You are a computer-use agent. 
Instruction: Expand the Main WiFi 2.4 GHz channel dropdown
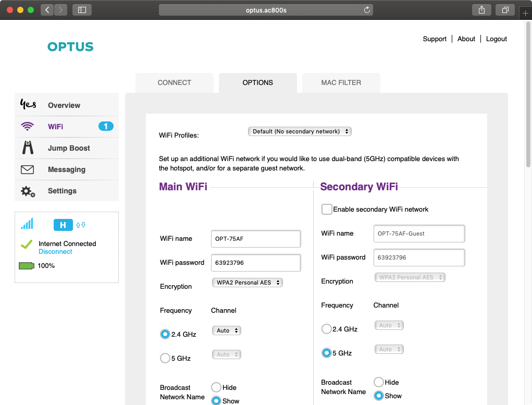coord(227,330)
